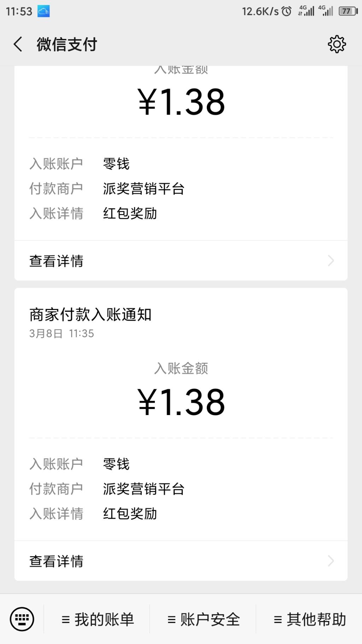Viewport: 362px width, 644px height.
Task: View details of upper payment card
Action: 57,261
